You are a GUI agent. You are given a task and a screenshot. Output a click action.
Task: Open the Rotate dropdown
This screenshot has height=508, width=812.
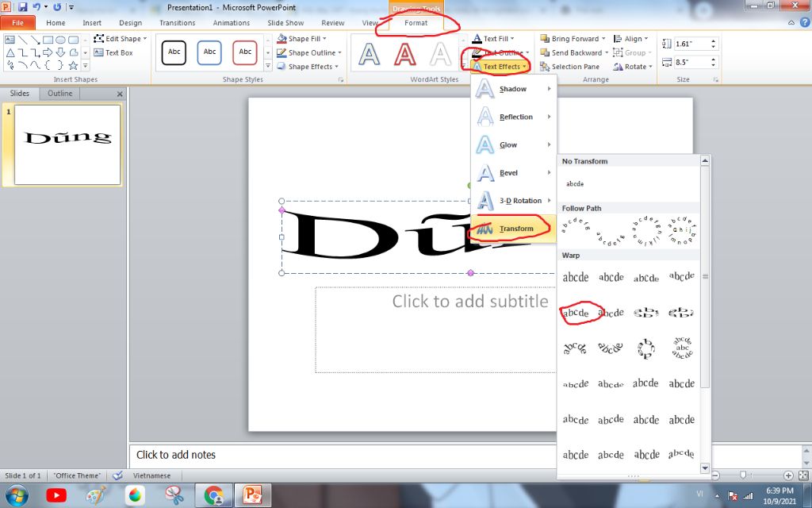point(632,67)
